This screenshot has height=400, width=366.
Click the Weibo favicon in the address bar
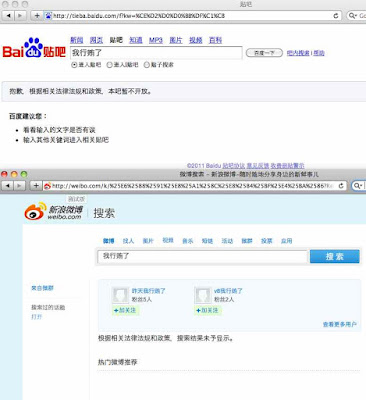click(48, 186)
